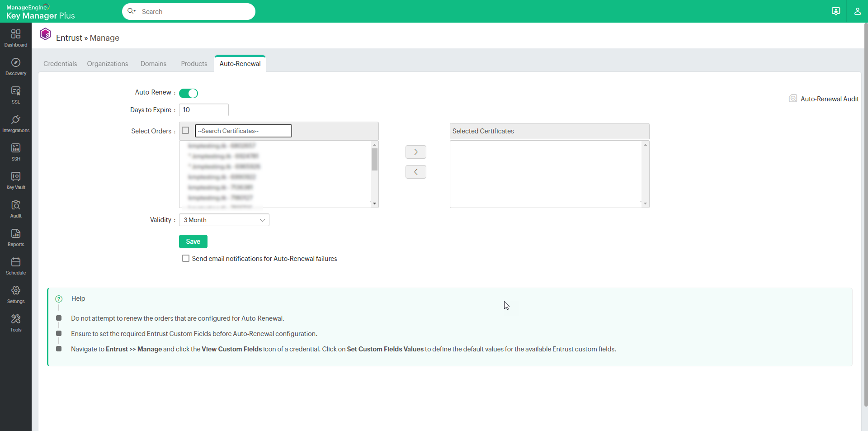868x431 pixels.
Task: Click in the top Search field
Action: pos(189,11)
